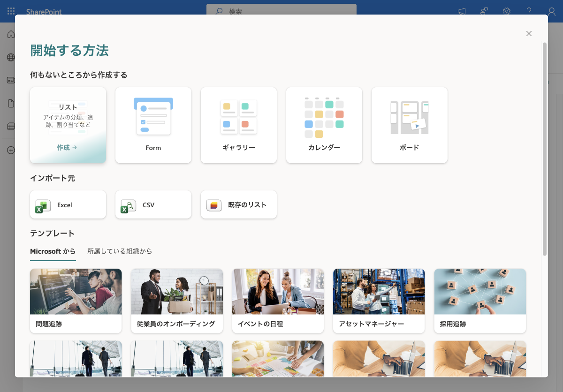Open the account profile icon

(552, 11)
